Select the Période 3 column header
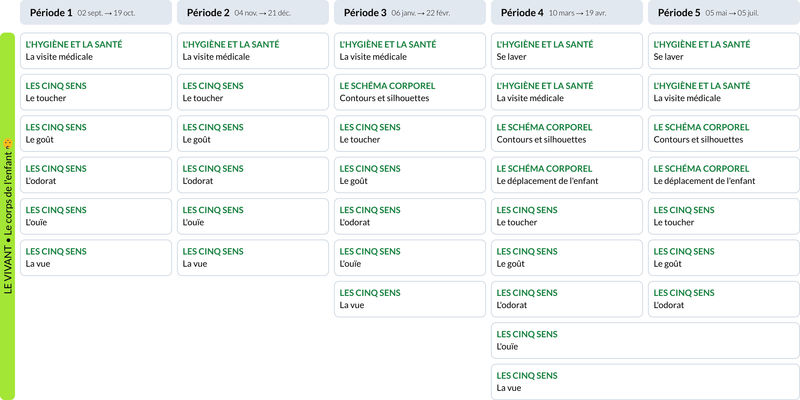The width and height of the screenshot is (800, 400). coord(409,12)
